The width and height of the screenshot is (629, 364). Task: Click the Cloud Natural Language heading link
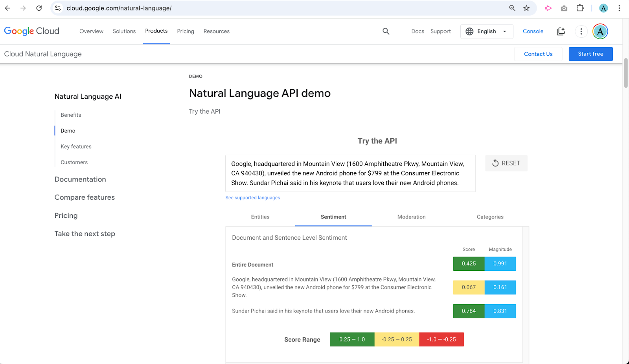tap(43, 54)
